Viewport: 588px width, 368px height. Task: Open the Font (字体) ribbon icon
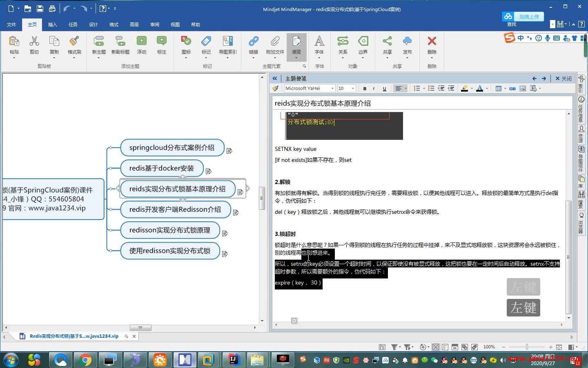(319, 41)
